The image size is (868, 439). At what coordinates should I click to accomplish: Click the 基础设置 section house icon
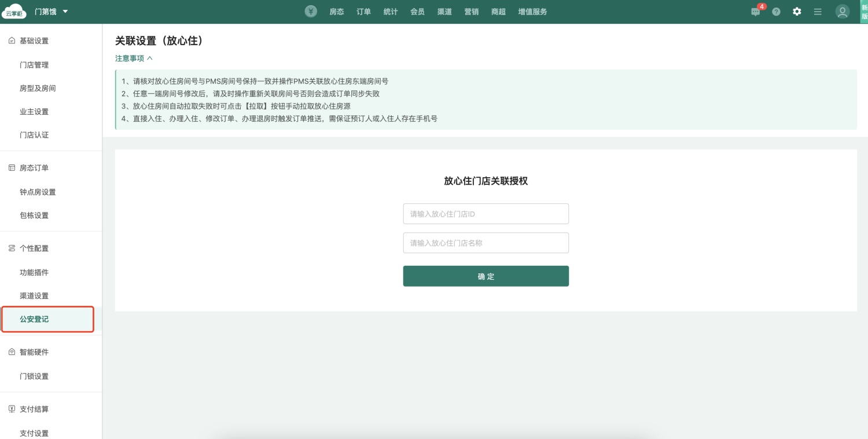pos(12,41)
